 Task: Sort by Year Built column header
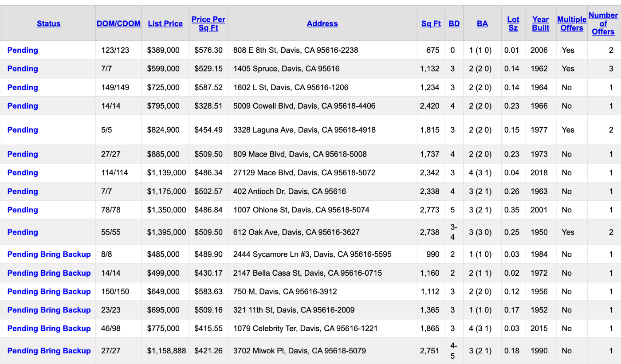[x=541, y=23]
